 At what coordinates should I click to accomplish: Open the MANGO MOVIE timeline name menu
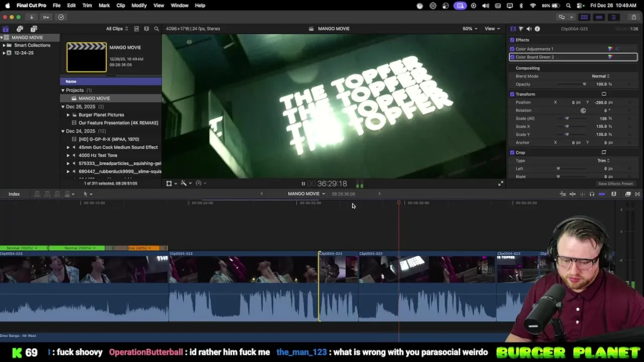pos(306,194)
